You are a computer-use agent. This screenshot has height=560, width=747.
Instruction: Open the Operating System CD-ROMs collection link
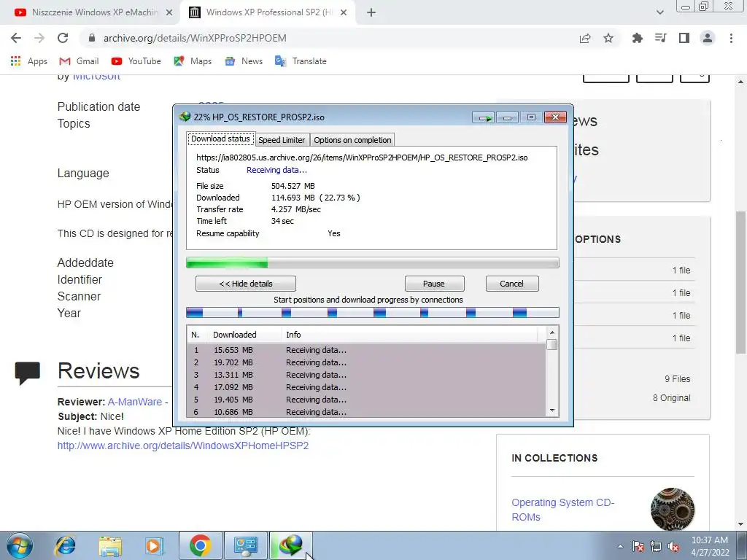[x=562, y=510]
